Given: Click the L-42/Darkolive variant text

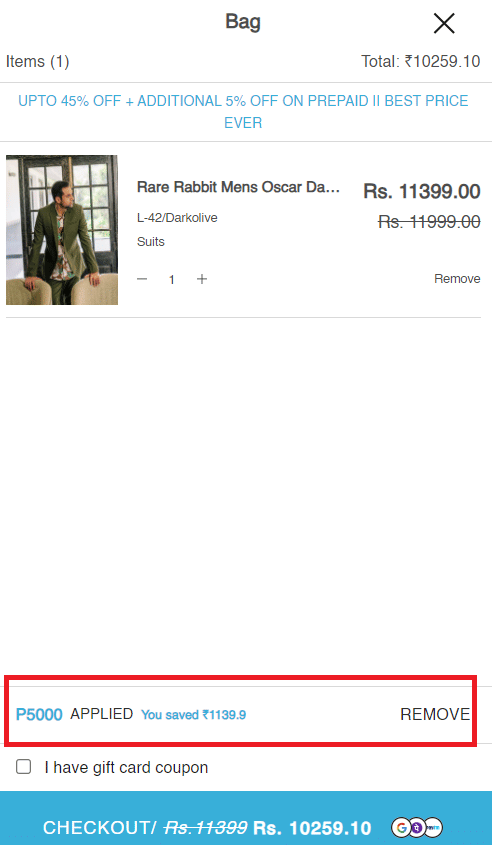Looking at the screenshot, I should 177,218.
